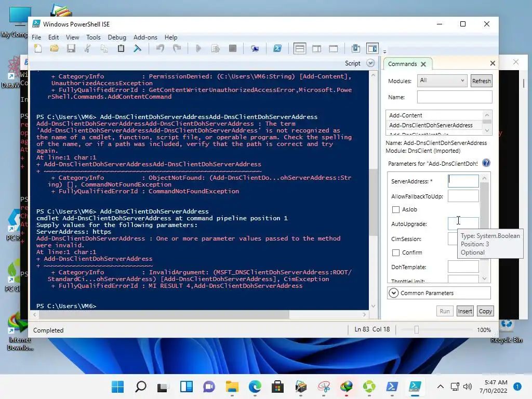Click the Cut scissors icon

point(87,48)
